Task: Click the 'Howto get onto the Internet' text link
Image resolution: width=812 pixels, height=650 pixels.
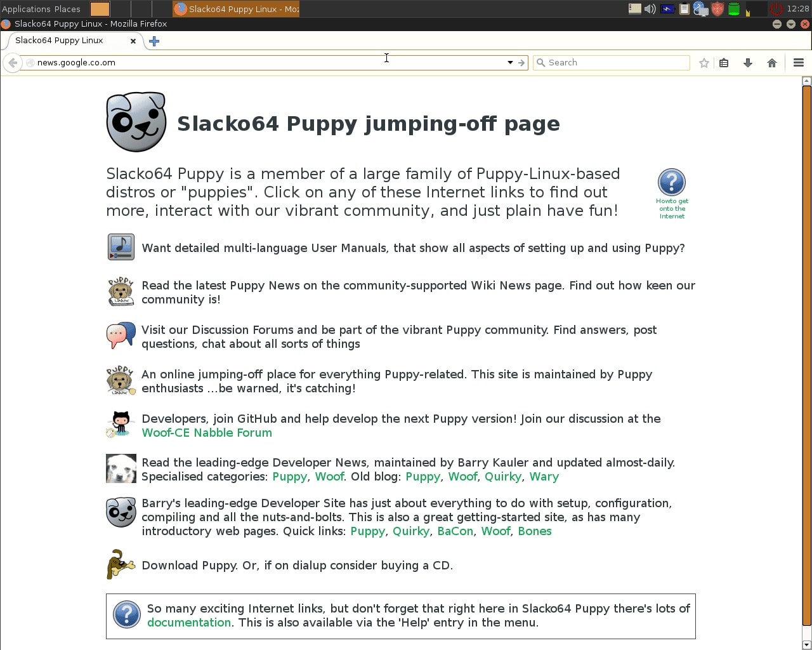Action: coord(672,209)
